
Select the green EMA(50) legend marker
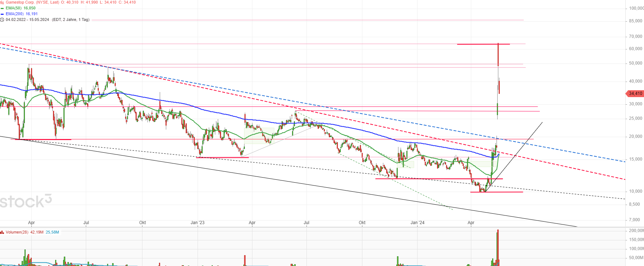pyautogui.click(x=2, y=8)
